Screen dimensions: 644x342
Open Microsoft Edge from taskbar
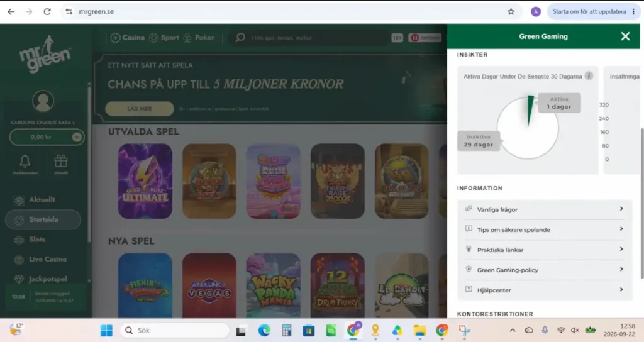(264, 331)
